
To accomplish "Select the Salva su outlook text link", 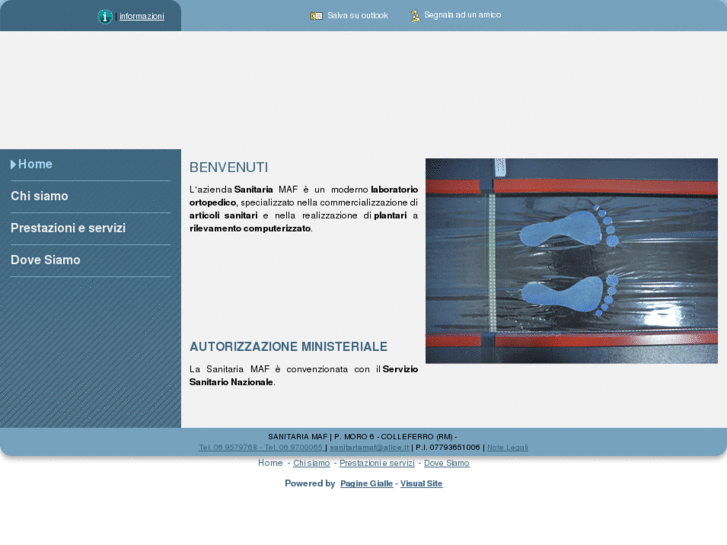I will pos(357,15).
